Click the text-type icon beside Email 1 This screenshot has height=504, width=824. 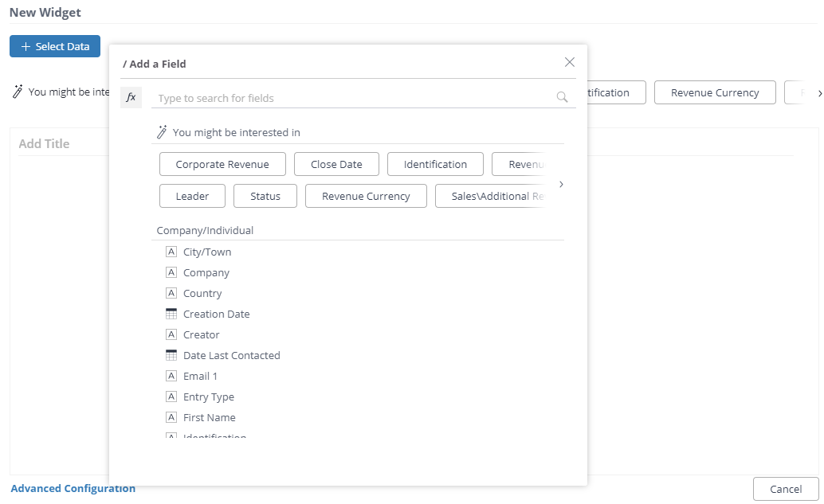pos(171,376)
